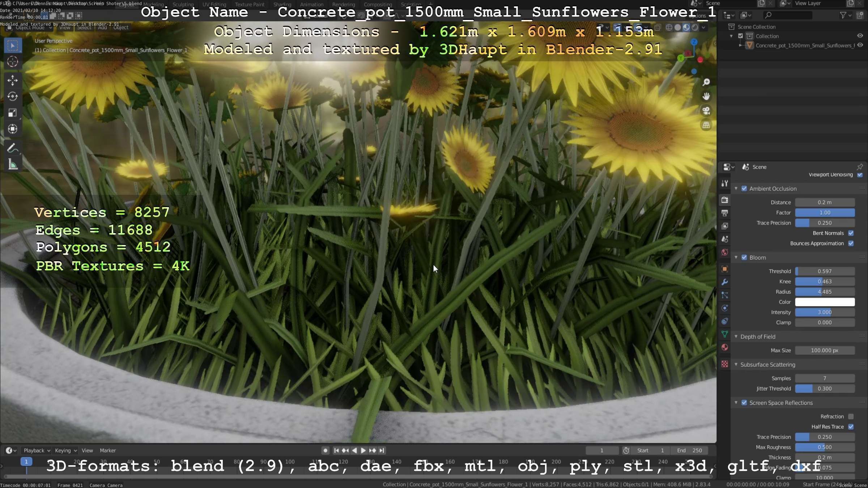
Task: Open the Material properties tab
Action: click(724, 347)
